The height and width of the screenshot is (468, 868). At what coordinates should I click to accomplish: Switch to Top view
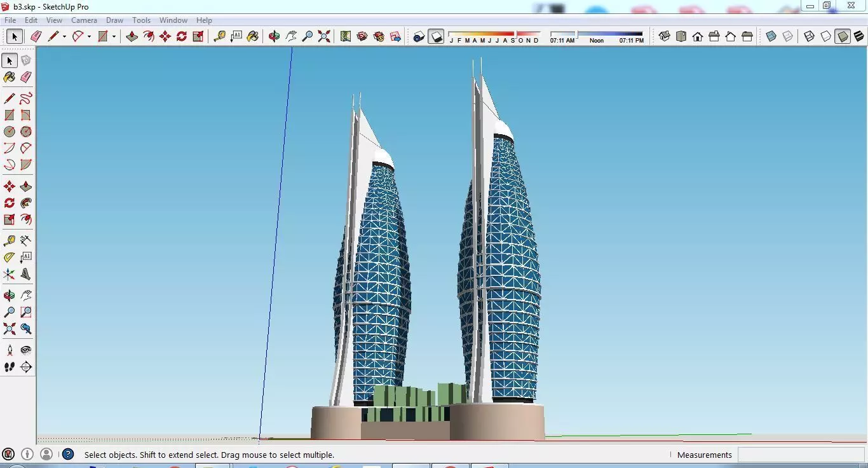coord(681,36)
